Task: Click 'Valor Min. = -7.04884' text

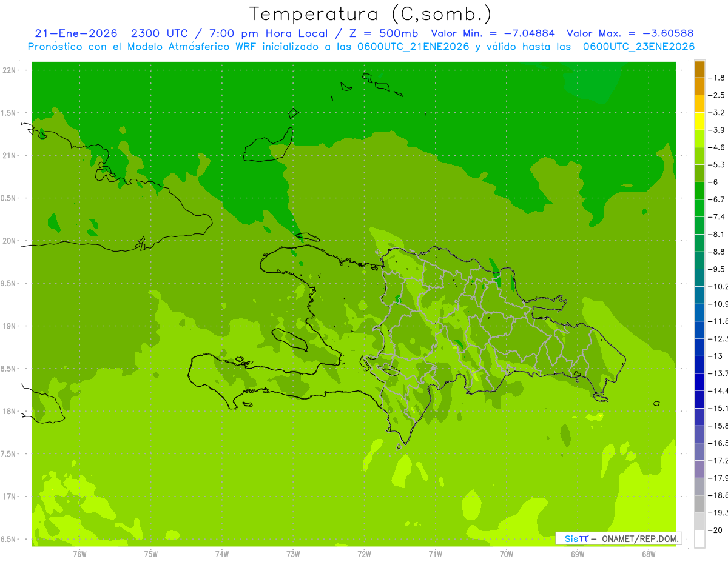Action: (x=493, y=34)
